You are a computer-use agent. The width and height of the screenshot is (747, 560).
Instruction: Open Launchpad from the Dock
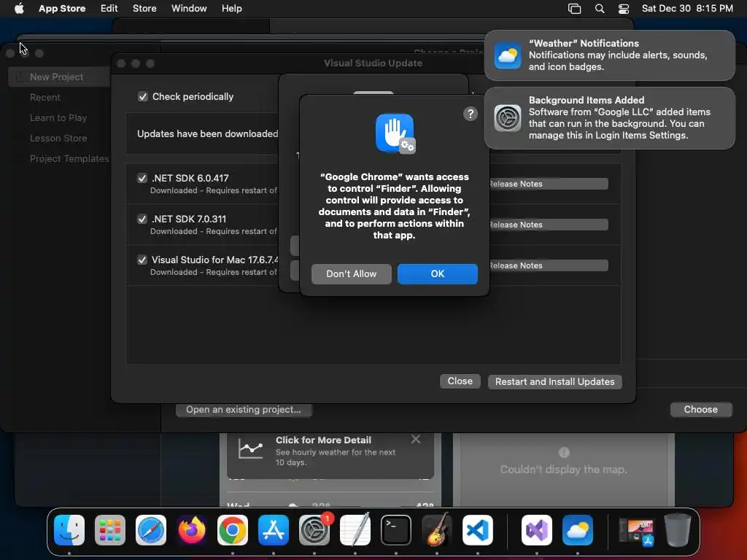(110, 530)
